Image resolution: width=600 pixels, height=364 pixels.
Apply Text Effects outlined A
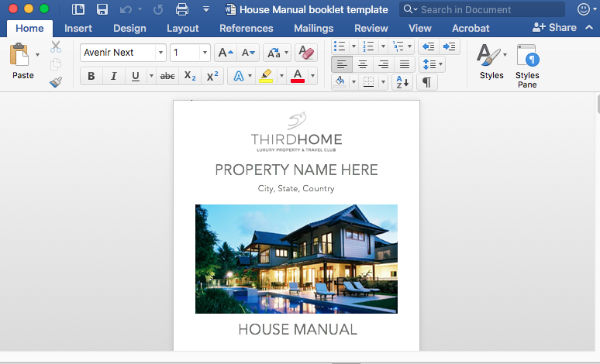(239, 76)
